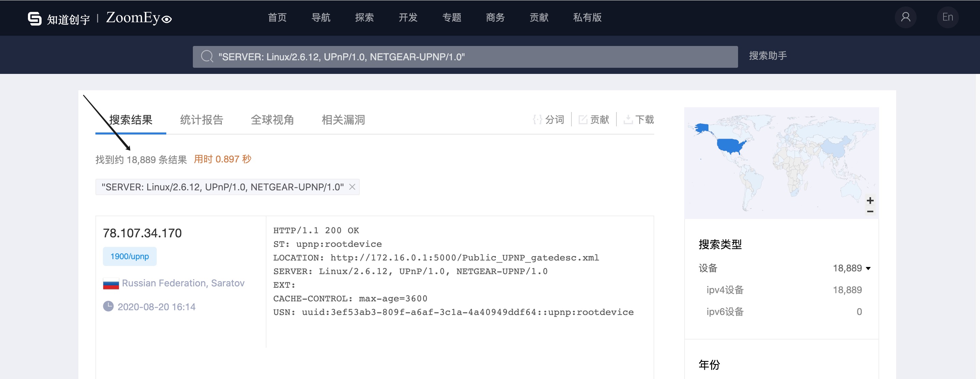The height and width of the screenshot is (379, 980).
Task: Click the search magnifier icon
Action: (207, 57)
